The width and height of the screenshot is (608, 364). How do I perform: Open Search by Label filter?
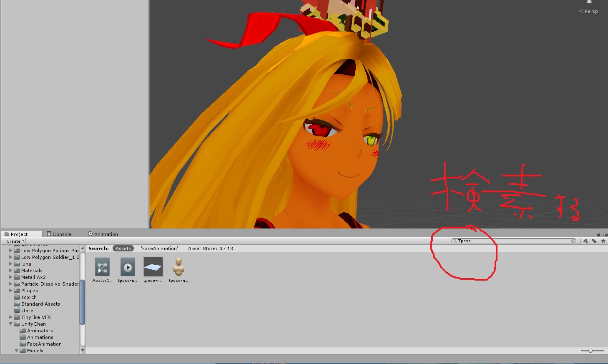(x=594, y=241)
